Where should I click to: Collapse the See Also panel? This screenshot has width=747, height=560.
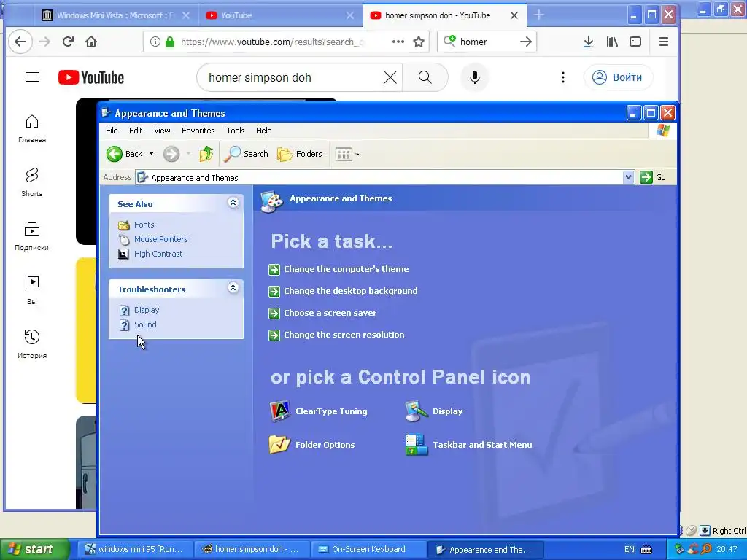tap(233, 203)
